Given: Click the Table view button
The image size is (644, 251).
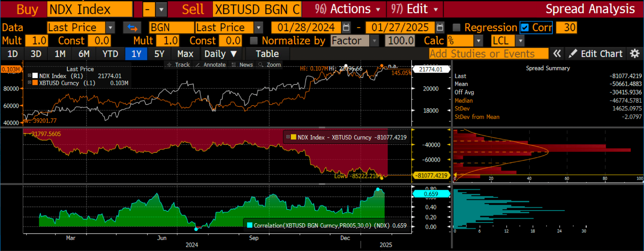Looking at the screenshot, I should point(267,54).
